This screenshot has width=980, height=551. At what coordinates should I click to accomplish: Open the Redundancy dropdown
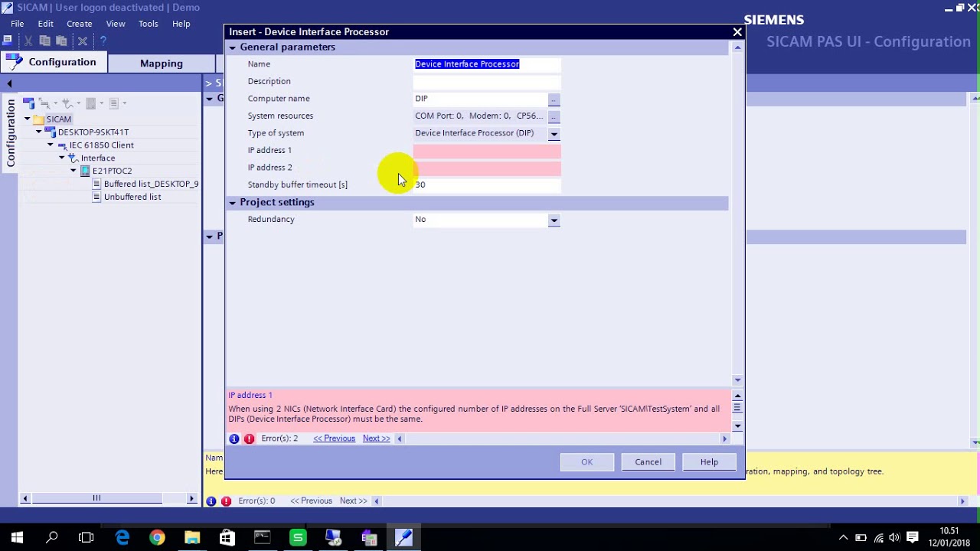tap(554, 220)
